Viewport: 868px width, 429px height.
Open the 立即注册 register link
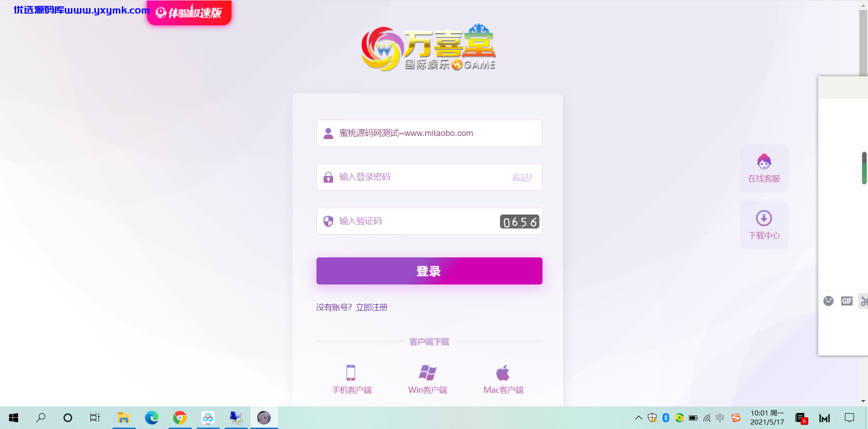pos(372,308)
